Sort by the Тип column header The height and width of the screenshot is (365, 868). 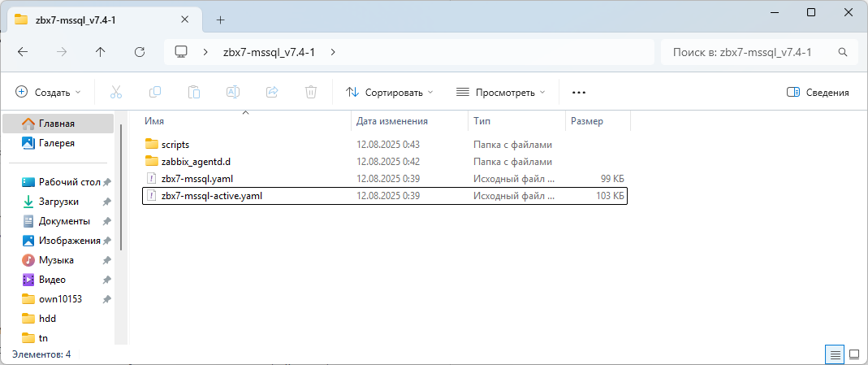(x=516, y=121)
